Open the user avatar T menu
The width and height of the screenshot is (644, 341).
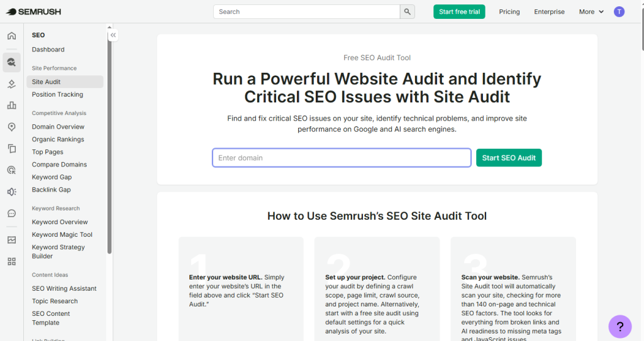point(619,12)
